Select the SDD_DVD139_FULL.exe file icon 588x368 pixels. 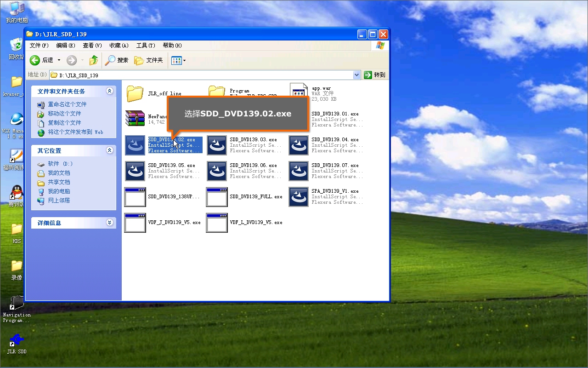click(x=217, y=197)
